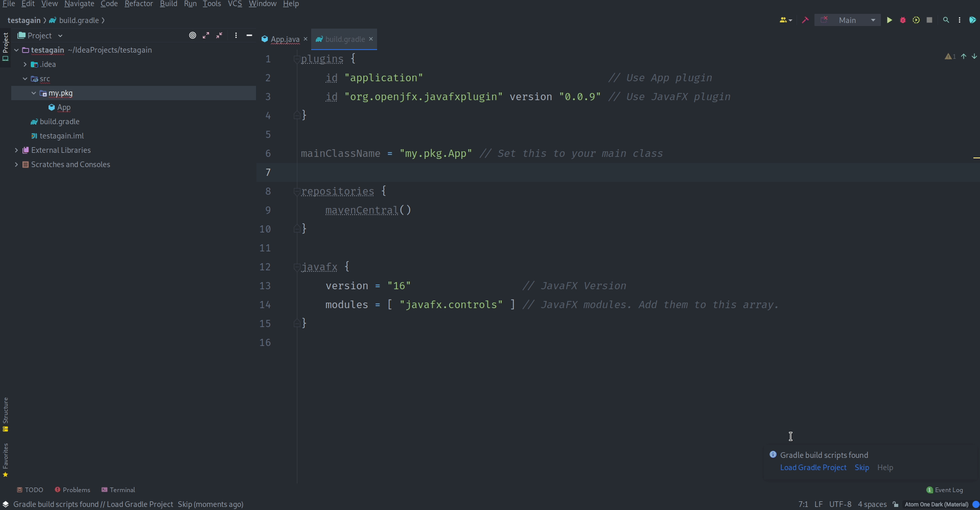Expand all in Project panel
This screenshot has width=980, height=510.
pos(206,35)
